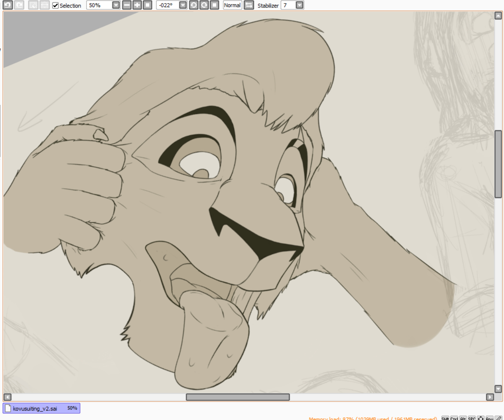
Task: Click the scroll down arrow button
Action: click(x=498, y=389)
